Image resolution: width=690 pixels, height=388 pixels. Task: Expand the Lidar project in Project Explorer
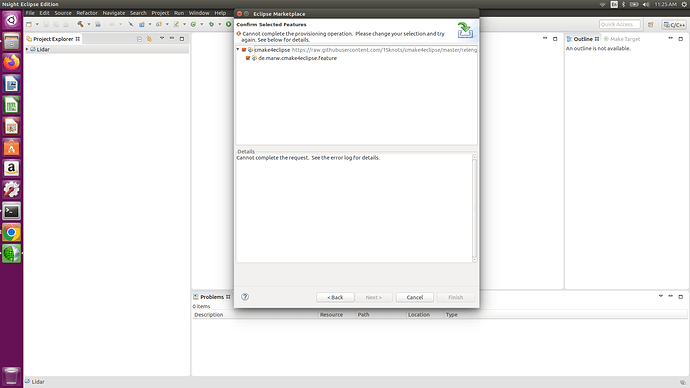27,49
